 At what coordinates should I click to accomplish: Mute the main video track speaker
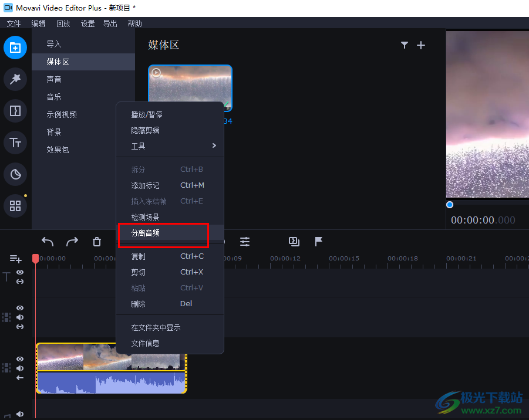click(20, 368)
